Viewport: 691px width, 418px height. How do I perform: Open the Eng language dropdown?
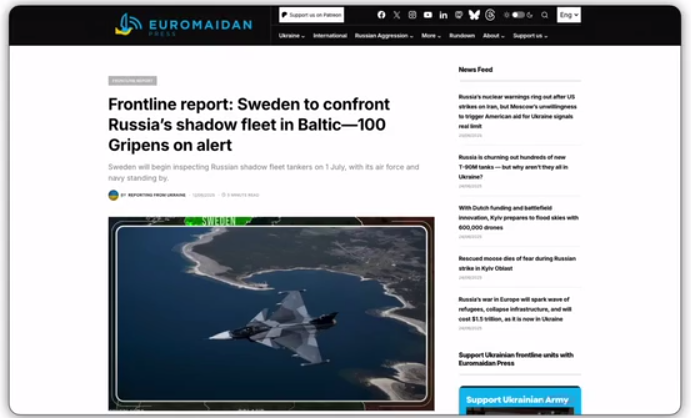point(569,15)
